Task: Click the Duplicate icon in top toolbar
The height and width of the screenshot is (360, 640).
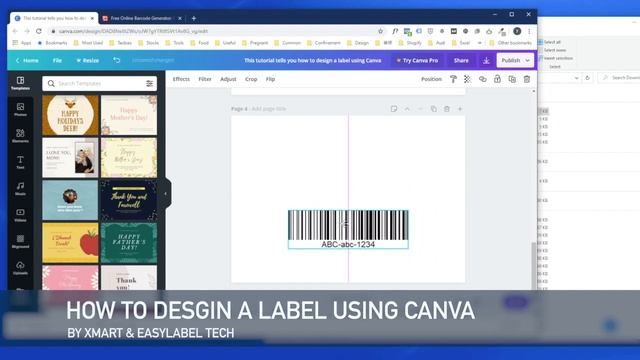Action: 512,79
